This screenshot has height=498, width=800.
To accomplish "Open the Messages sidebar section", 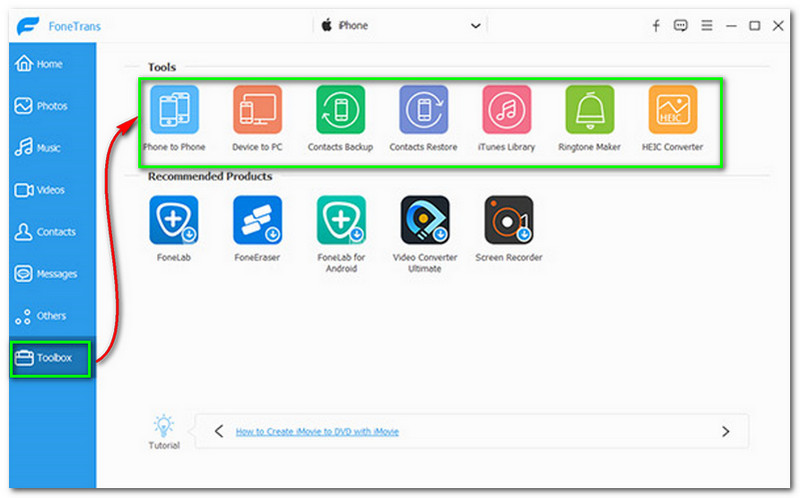I will click(x=56, y=274).
